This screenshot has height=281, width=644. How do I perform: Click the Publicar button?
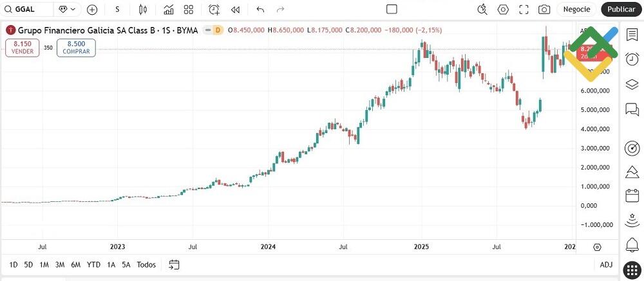621,9
